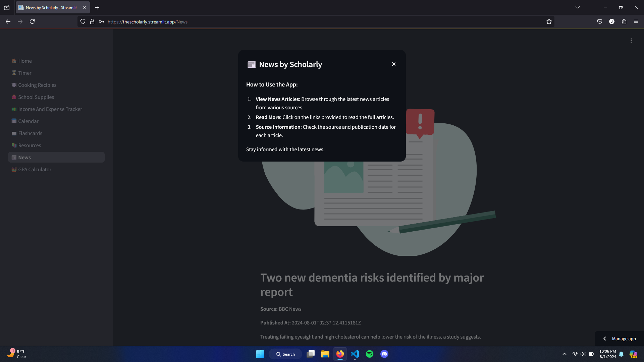Go to GPA Calculator page
The width and height of the screenshot is (644, 362).
[35, 170]
